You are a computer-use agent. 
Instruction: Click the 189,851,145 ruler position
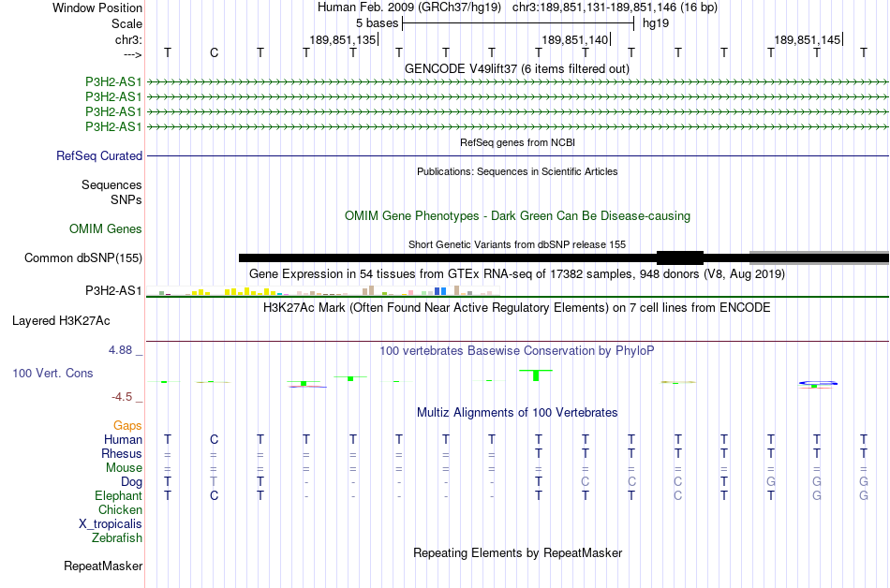[808, 39]
